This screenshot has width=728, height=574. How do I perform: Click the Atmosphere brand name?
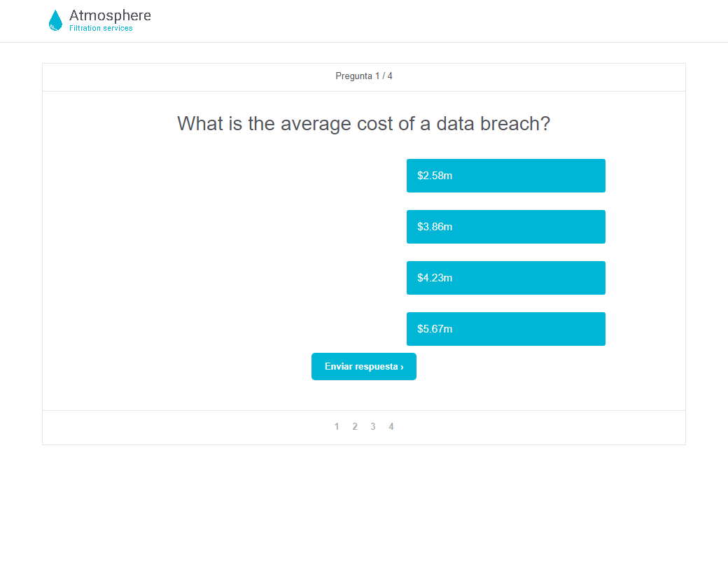coord(110,15)
